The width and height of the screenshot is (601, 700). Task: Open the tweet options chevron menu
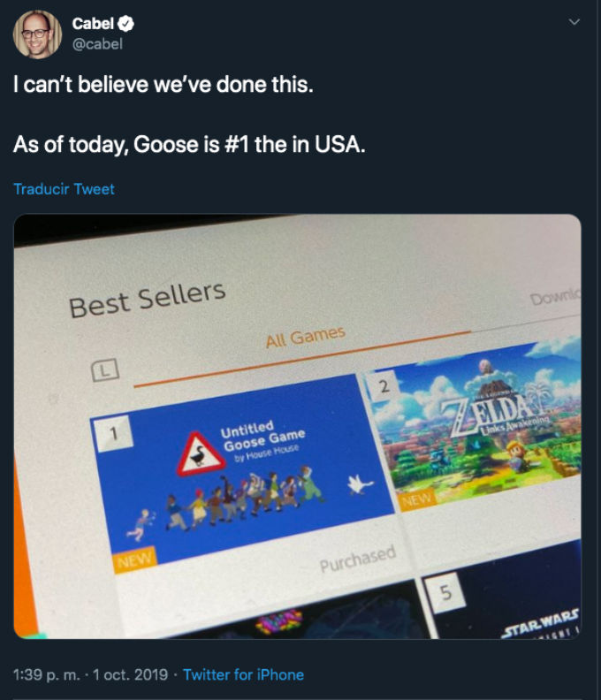[575, 23]
